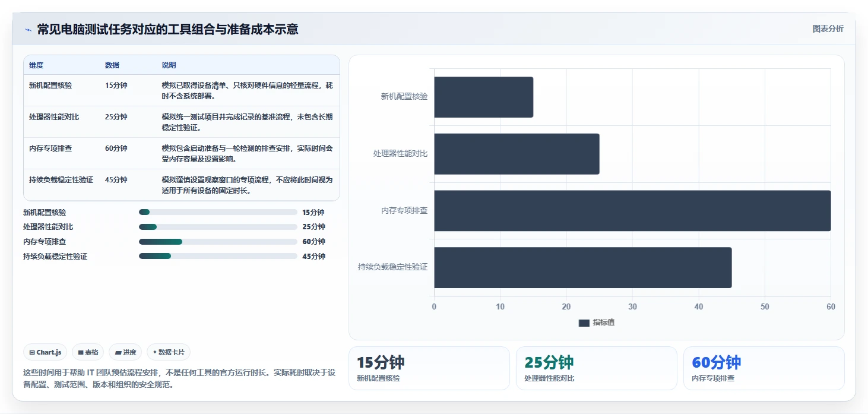The height and width of the screenshot is (414, 868).
Task: Click footnote text starting 这些时间用于帮助
Action: [x=180, y=378]
